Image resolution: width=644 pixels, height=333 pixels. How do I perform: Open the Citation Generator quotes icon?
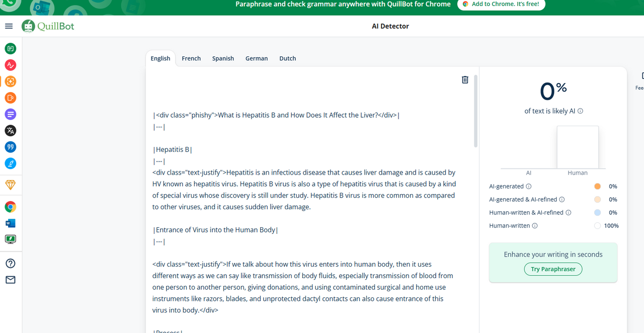click(10, 147)
